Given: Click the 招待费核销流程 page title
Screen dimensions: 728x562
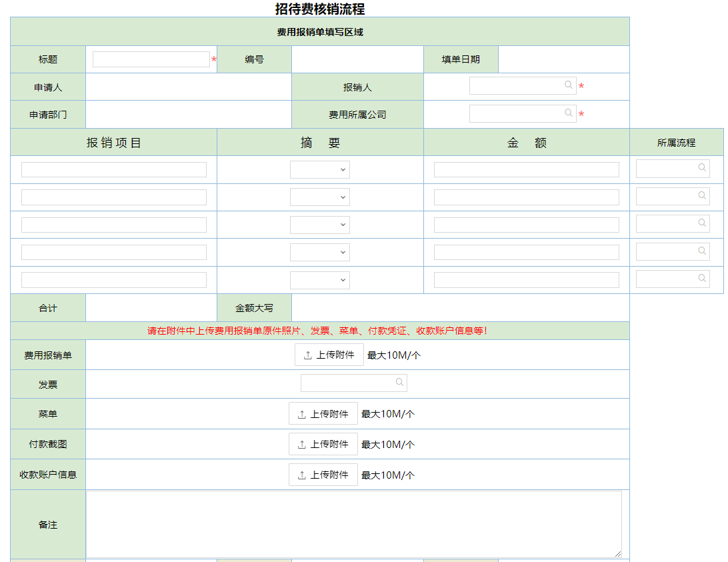Looking at the screenshot, I should click(x=320, y=9).
